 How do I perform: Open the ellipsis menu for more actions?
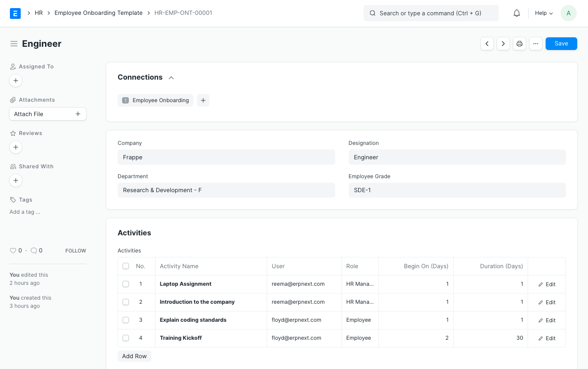tap(535, 43)
